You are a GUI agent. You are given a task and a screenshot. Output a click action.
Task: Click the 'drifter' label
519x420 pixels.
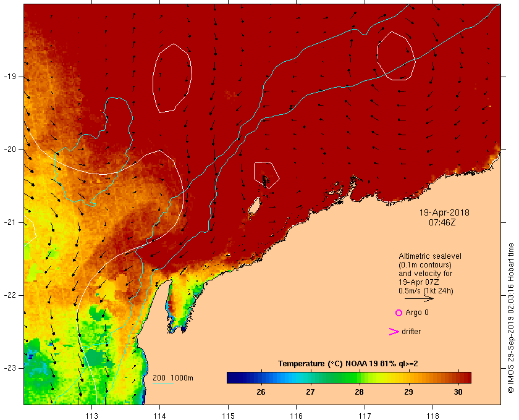click(411, 332)
